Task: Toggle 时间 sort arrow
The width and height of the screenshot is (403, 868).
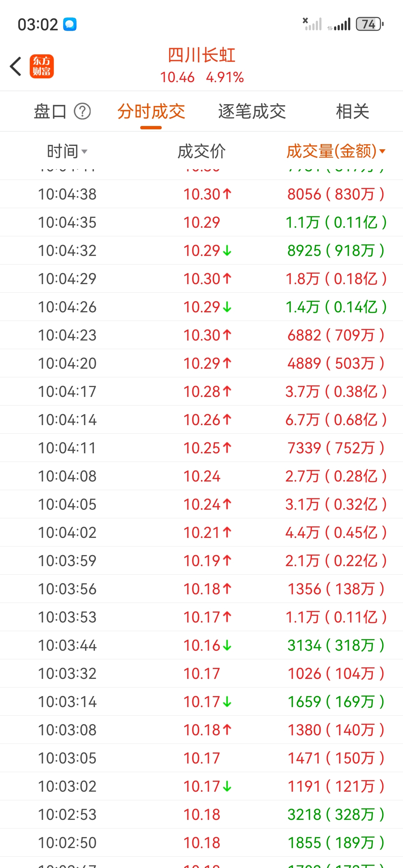Action: coord(85,152)
